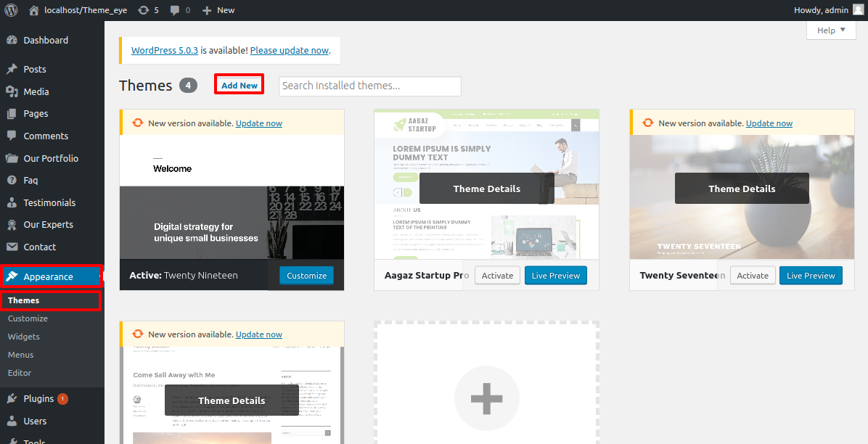The height and width of the screenshot is (444, 868).
Task: Click the Users person icon
Action: 12,422
